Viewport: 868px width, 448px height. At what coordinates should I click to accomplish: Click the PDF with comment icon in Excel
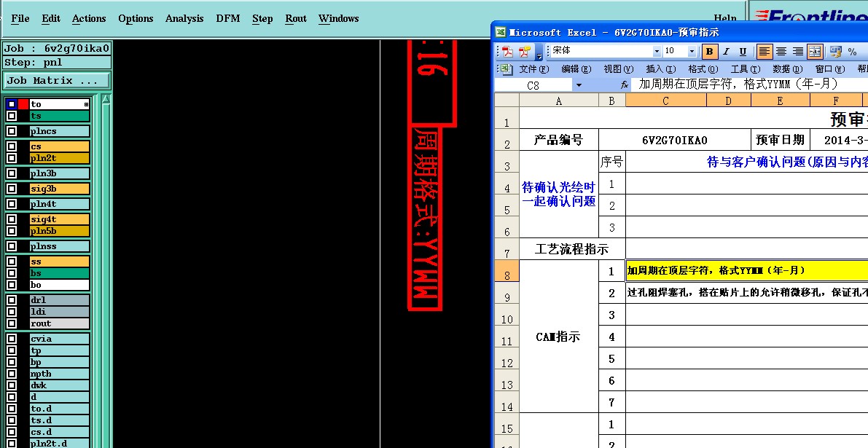(x=524, y=52)
